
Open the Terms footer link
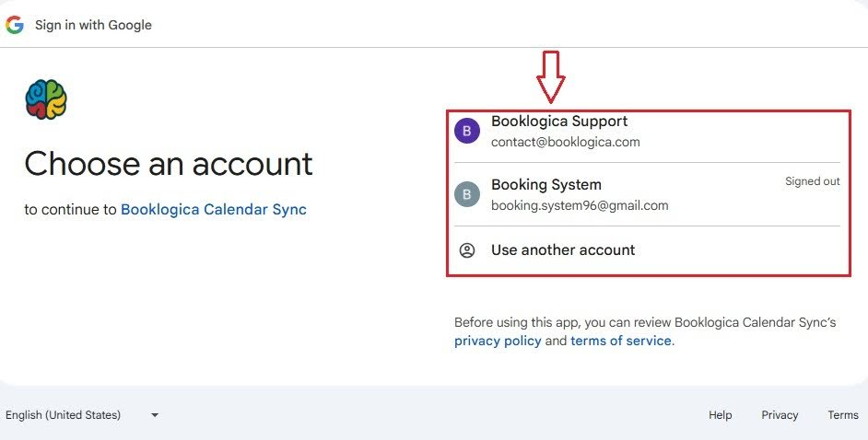(x=843, y=415)
